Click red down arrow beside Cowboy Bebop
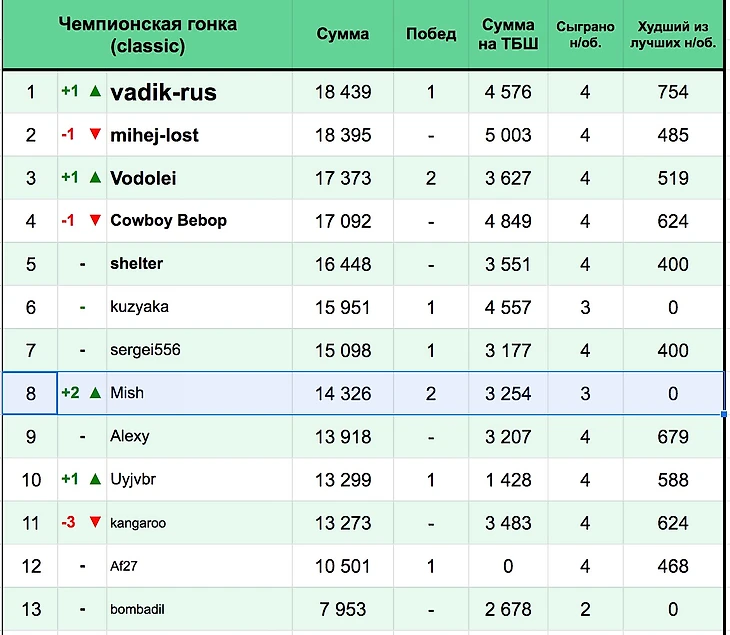 click(95, 220)
